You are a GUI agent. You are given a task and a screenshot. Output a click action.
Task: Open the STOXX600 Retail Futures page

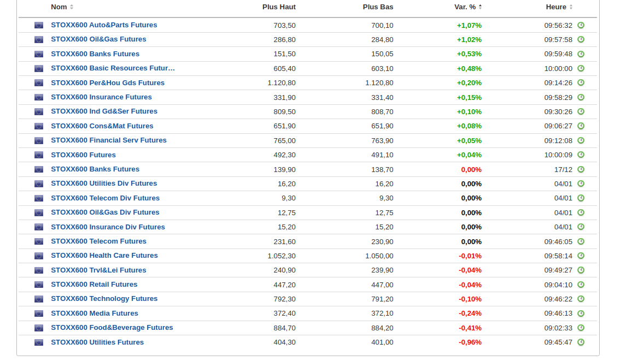[x=94, y=285]
